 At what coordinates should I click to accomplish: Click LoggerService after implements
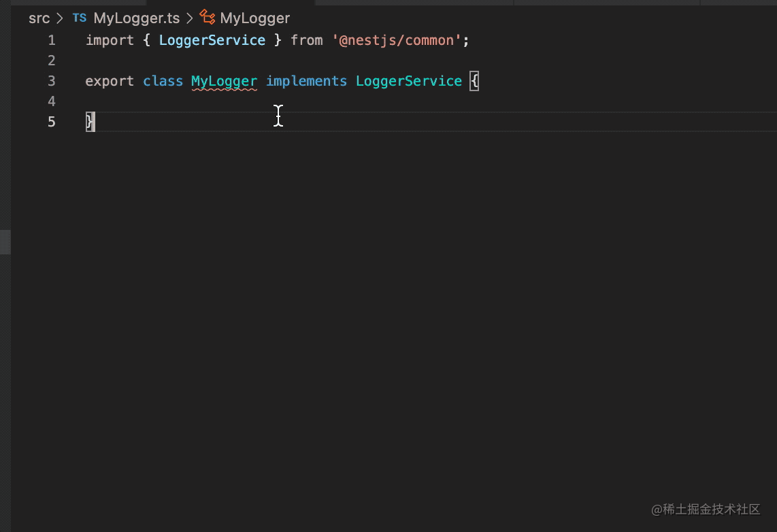point(409,81)
